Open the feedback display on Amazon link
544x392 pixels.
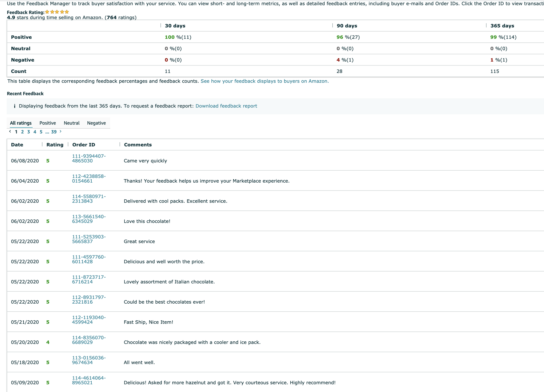coord(264,81)
